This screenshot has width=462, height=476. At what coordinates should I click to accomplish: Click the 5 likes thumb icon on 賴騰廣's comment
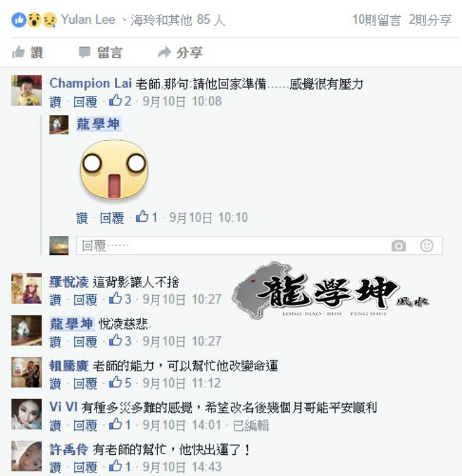[115, 382]
